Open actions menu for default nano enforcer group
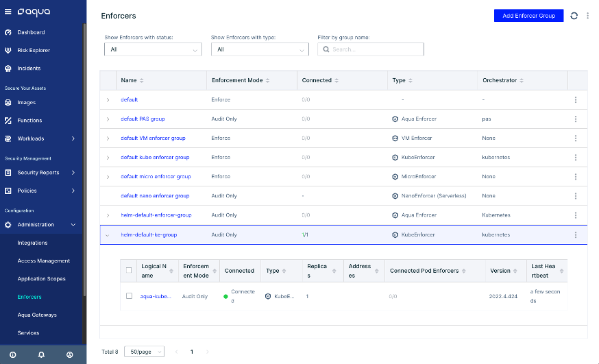 pyautogui.click(x=575, y=196)
